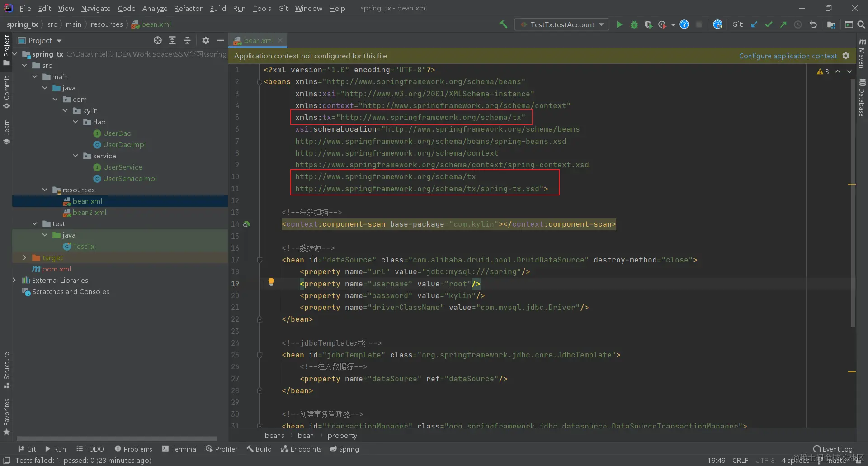
Task: Expand External Libraries in the tree
Action: (x=14, y=281)
